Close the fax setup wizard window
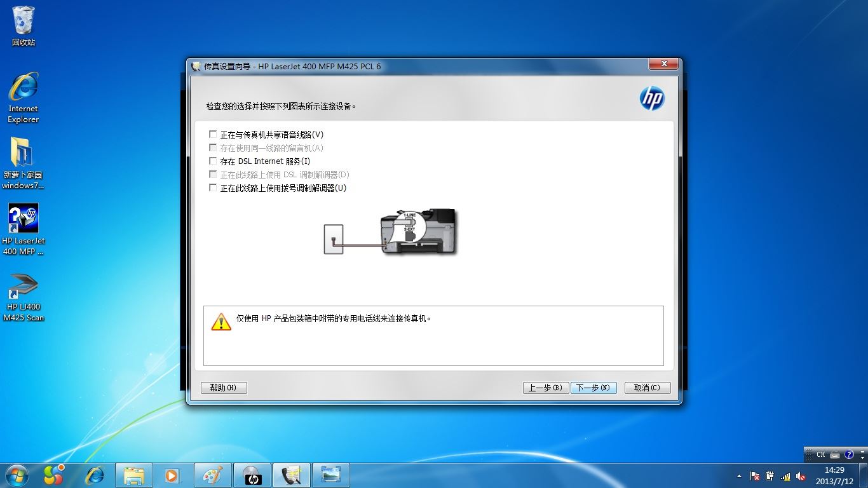The image size is (868, 488). (x=664, y=64)
